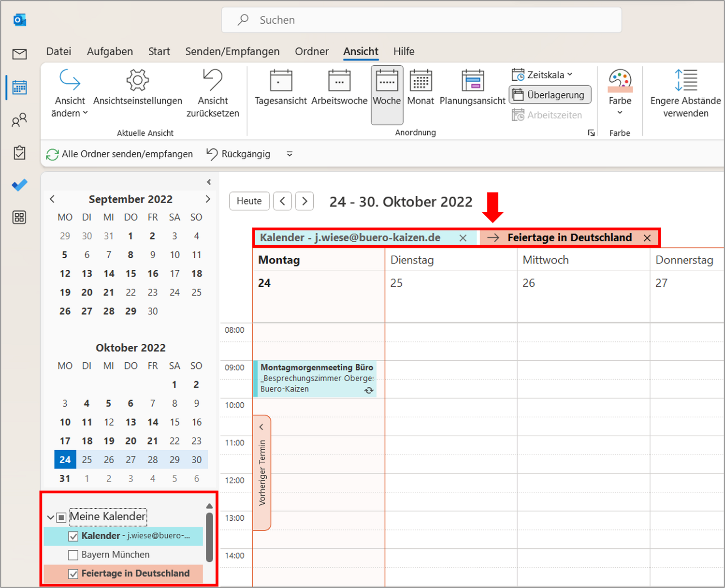
Task: Click Ansicht zurücksetzen in ribbon
Action: tap(213, 94)
